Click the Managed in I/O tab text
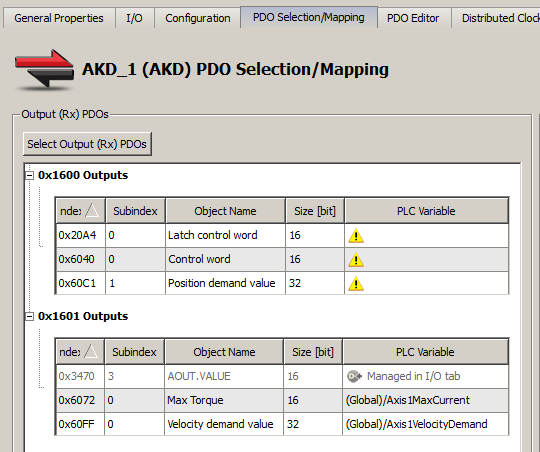 click(414, 376)
